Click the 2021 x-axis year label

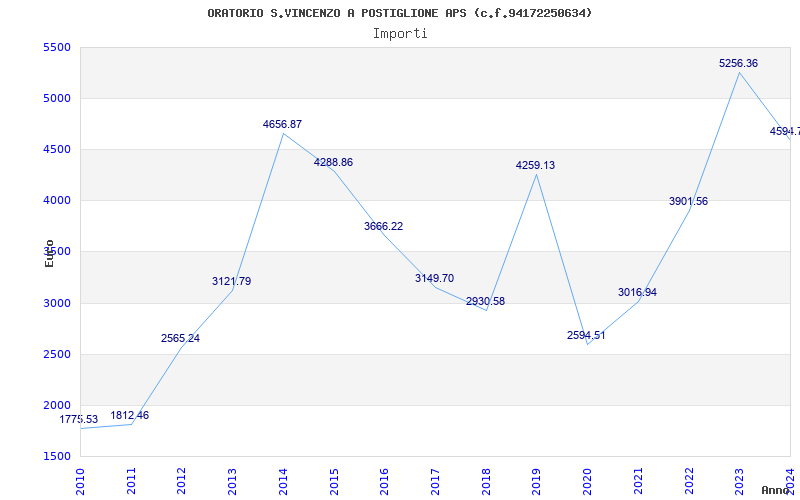(638, 481)
